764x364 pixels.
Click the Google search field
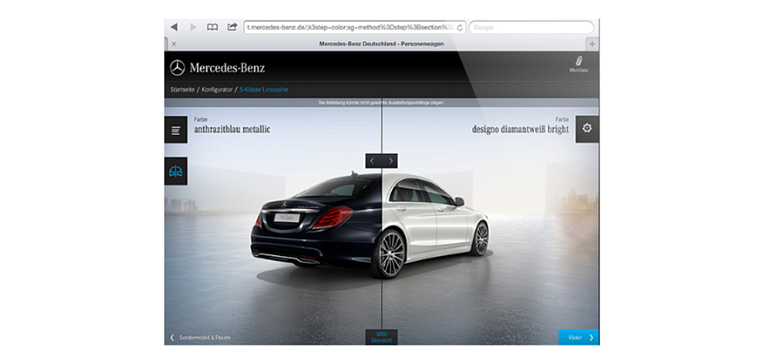pos(532,28)
